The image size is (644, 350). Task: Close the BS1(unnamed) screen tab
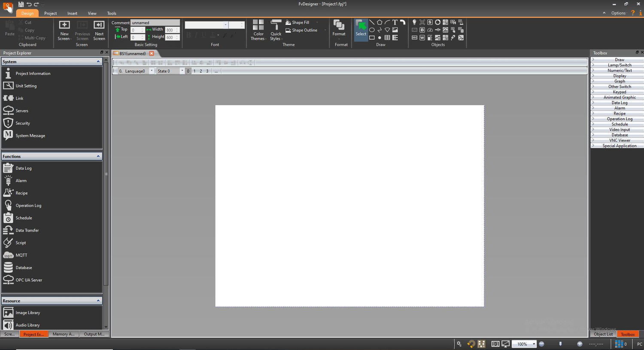[151, 54]
